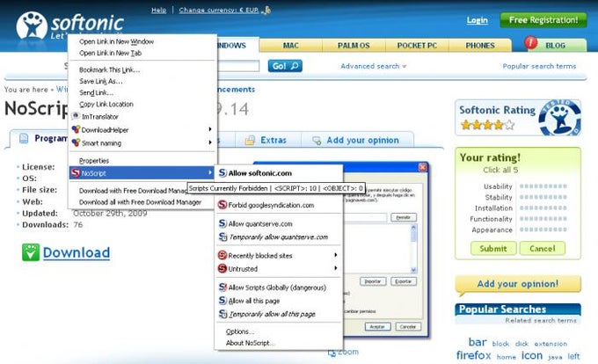
Task: Click the currency coins icon beside EUR
Action: click(x=267, y=10)
